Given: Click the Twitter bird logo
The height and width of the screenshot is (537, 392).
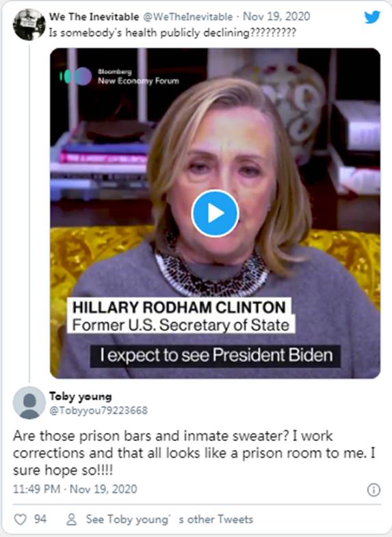Looking at the screenshot, I should 372,16.
